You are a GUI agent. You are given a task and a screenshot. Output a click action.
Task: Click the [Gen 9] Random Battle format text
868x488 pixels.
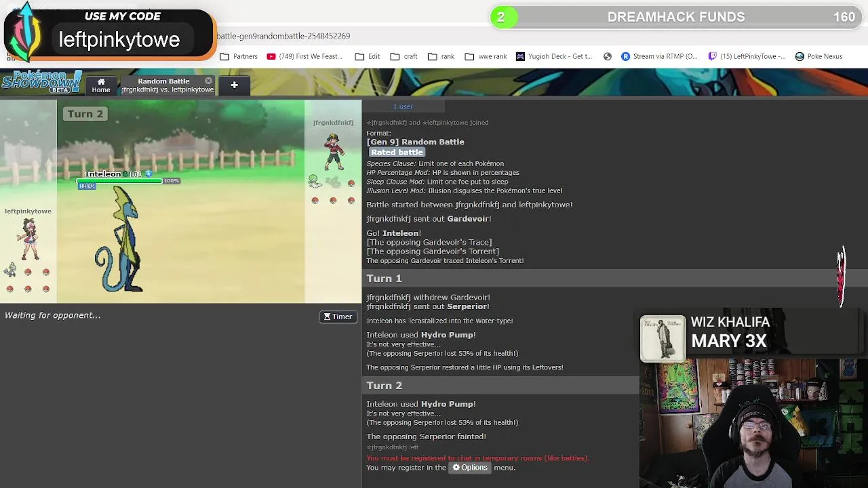(416, 142)
